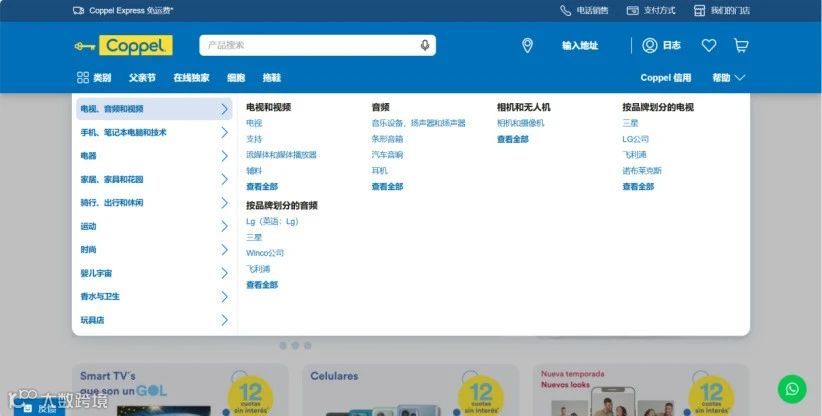Open the 细胞 nav item

(236, 78)
